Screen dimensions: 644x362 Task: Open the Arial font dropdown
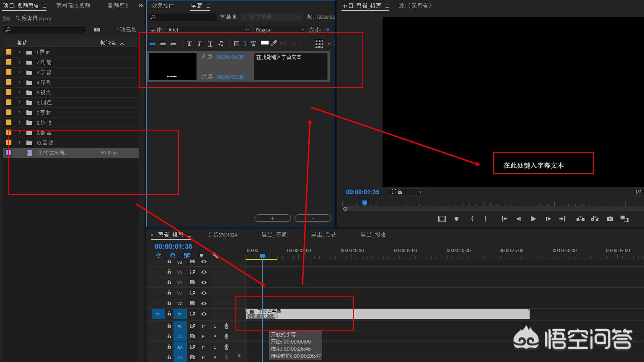coord(208,30)
